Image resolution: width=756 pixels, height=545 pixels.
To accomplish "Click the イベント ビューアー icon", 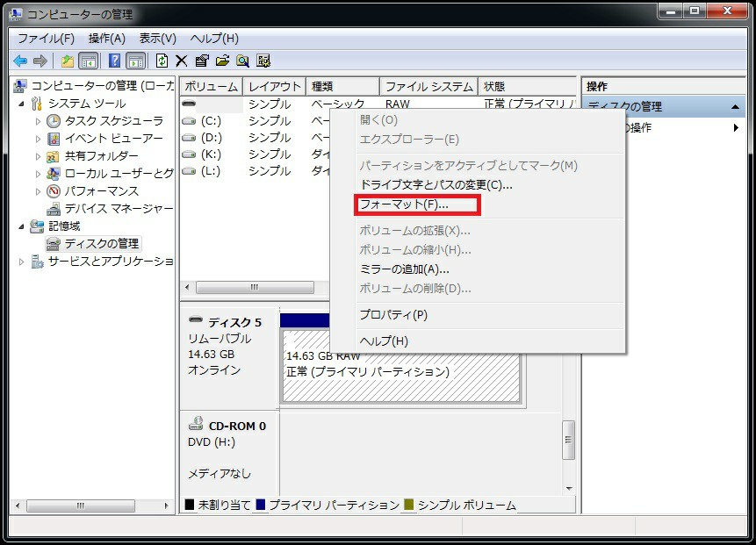I will click(53, 139).
